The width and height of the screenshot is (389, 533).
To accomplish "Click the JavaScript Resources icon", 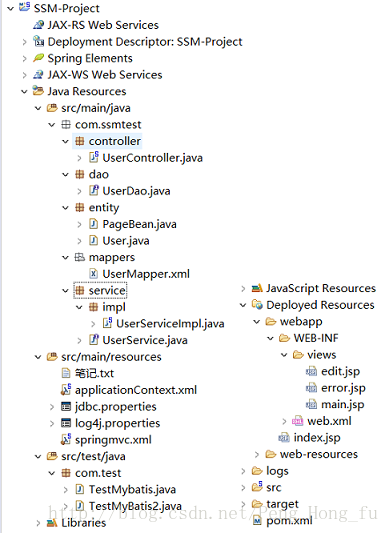I will tap(257, 288).
